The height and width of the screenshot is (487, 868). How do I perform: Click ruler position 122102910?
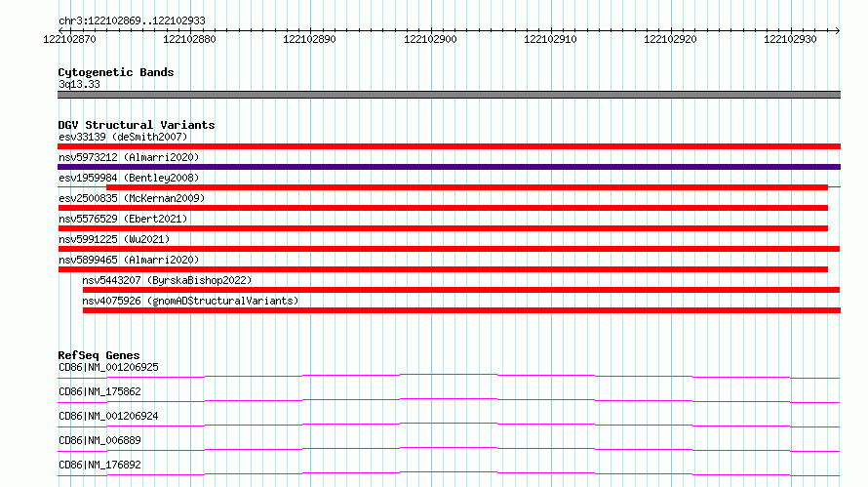pos(550,39)
